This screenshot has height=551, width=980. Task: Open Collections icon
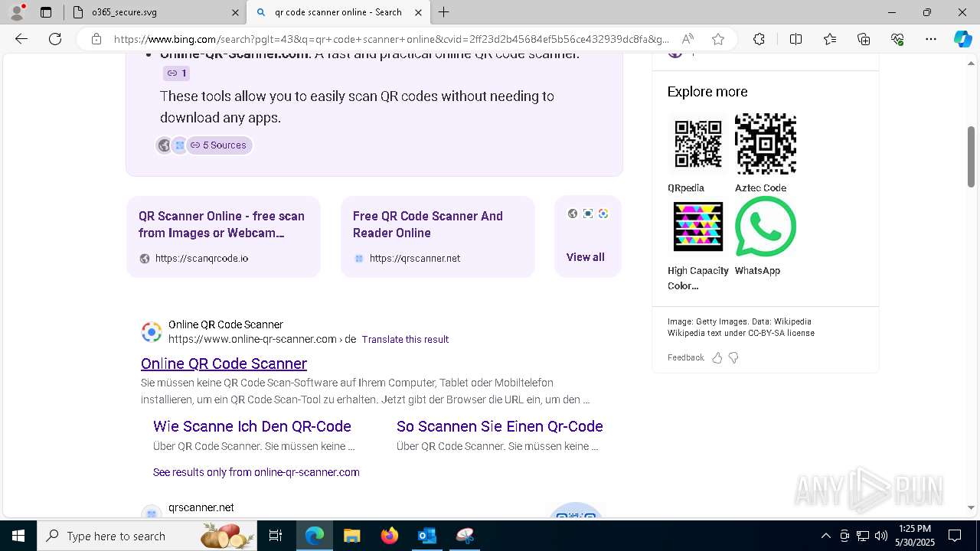864,39
